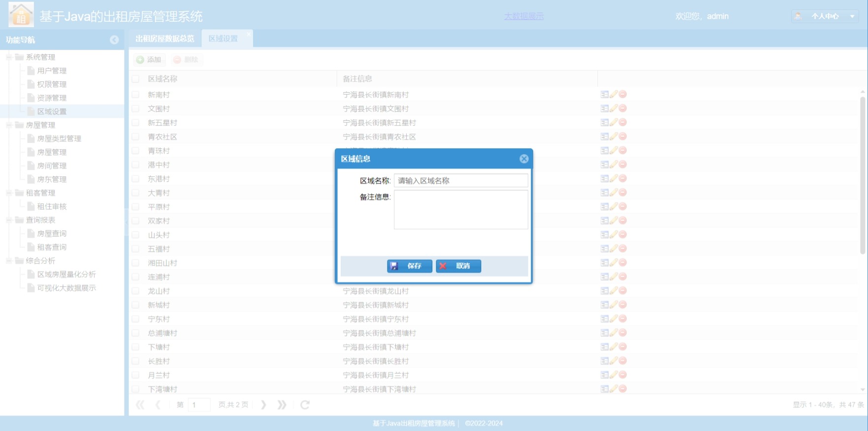Screen dimensions: 868x431
Task: Open 房屋类型管理 in navigation tree
Action: tap(59, 139)
